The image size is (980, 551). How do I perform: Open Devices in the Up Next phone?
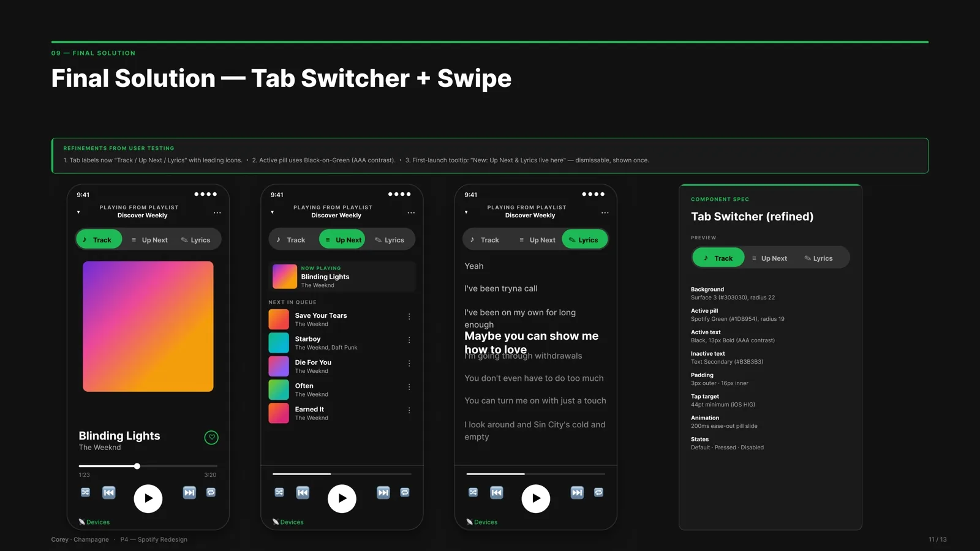pyautogui.click(x=288, y=522)
